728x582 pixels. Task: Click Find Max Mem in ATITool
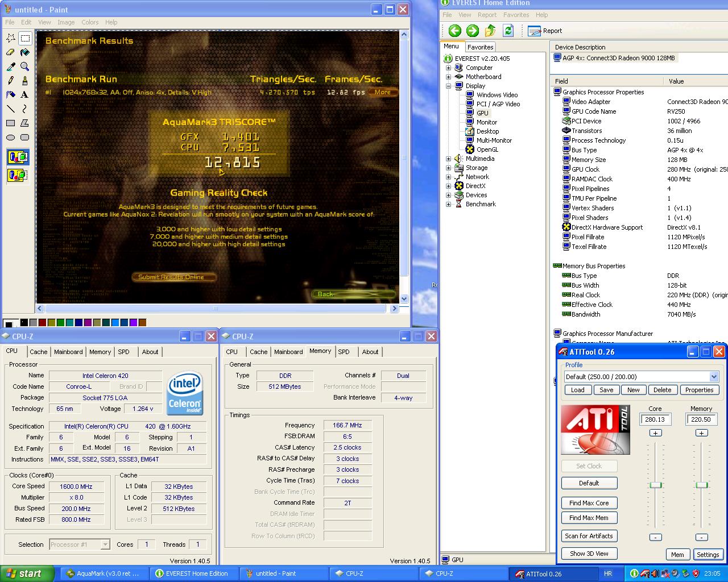click(x=589, y=518)
